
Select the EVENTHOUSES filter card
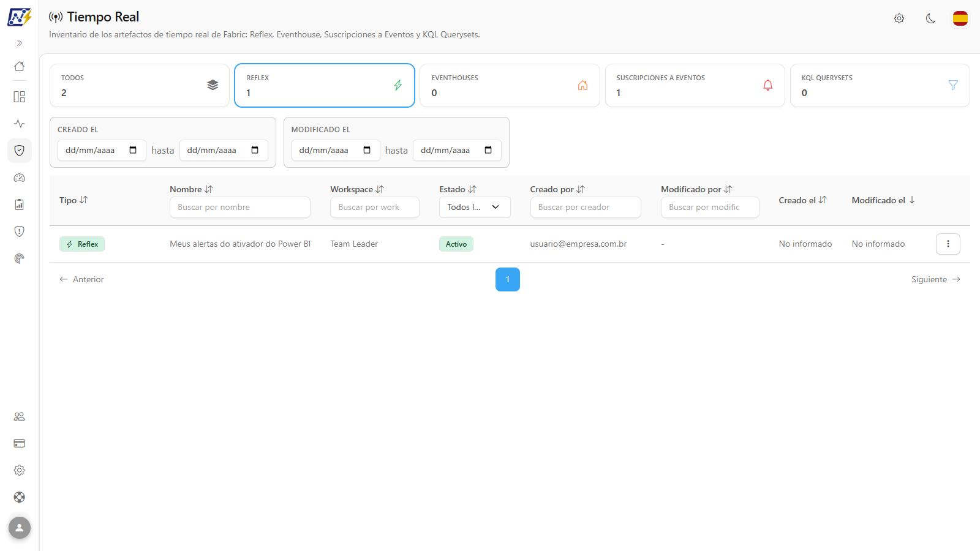[x=510, y=86]
